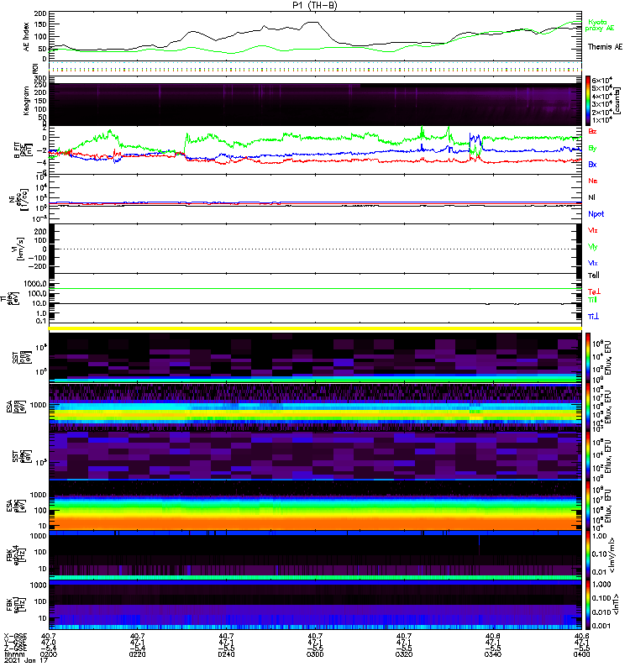Select the blue "Bx" legend label
630x672 pixels.
tap(592, 165)
